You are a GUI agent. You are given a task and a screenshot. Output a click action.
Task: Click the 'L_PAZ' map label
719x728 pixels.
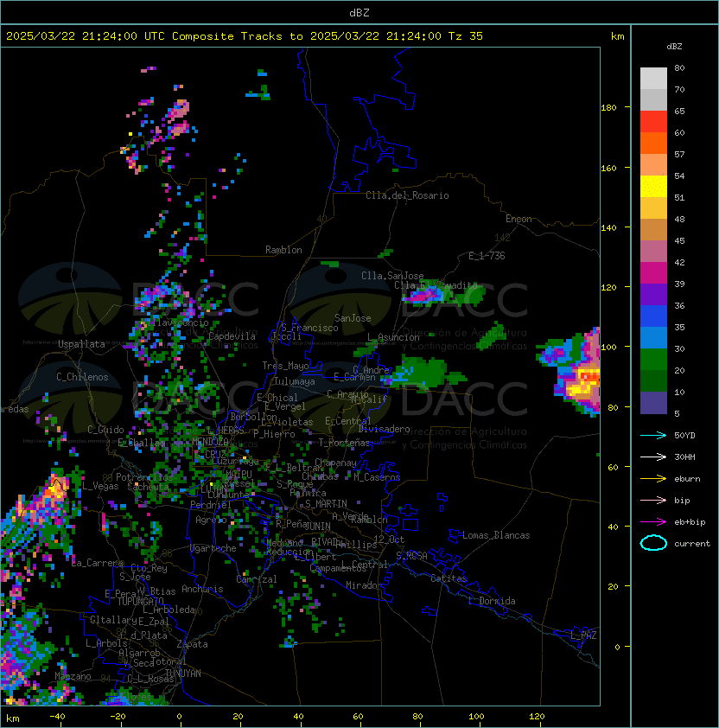[x=583, y=635]
